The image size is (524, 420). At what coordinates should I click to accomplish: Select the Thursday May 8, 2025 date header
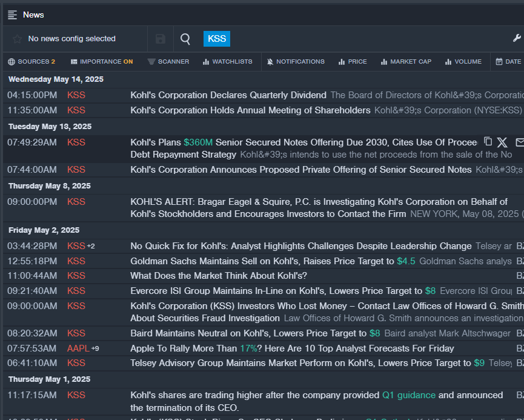(x=50, y=186)
